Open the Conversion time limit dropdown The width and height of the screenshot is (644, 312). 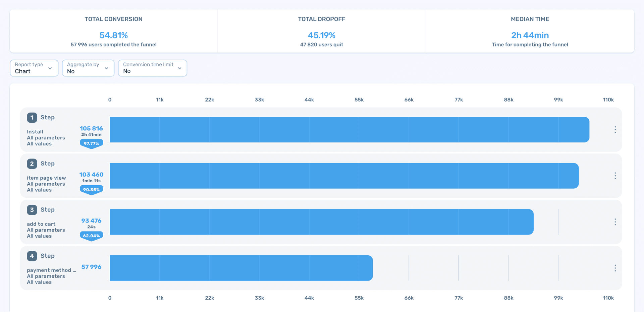152,68
